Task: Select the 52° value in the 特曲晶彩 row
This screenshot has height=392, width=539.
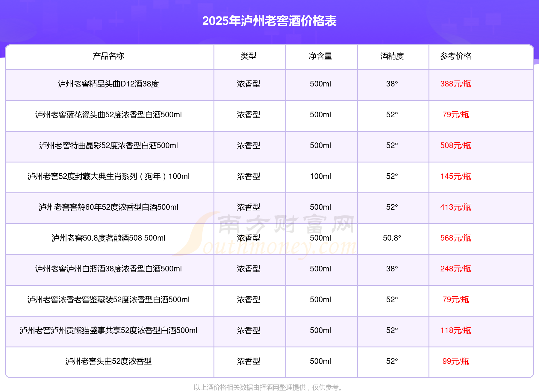Action: (x=392, y=145)
